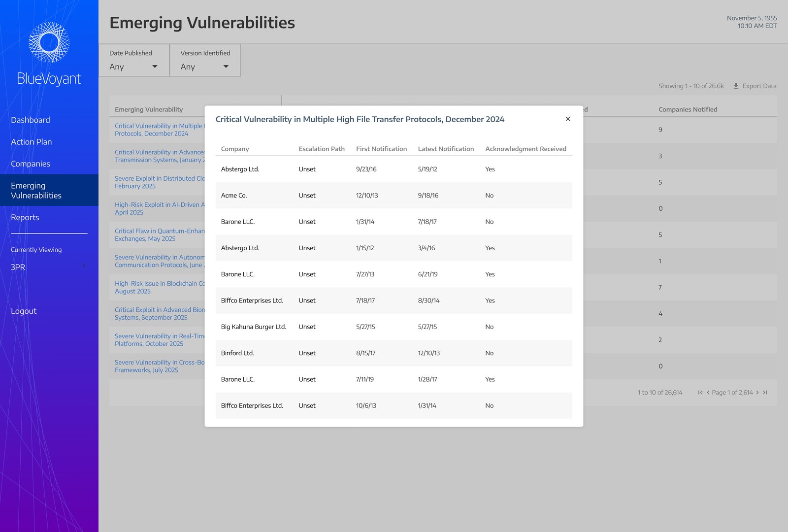Click Unset escalation path for Big Kahuna Burger

[307, 327]
